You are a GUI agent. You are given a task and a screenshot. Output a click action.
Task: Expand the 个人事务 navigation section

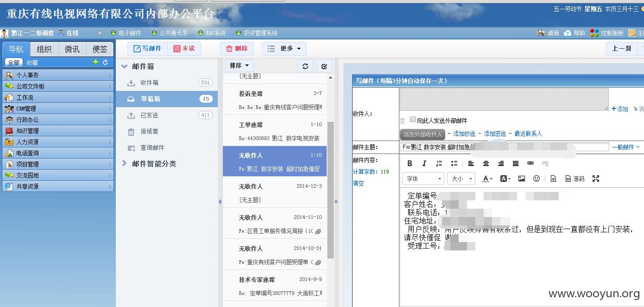[58, 75]
